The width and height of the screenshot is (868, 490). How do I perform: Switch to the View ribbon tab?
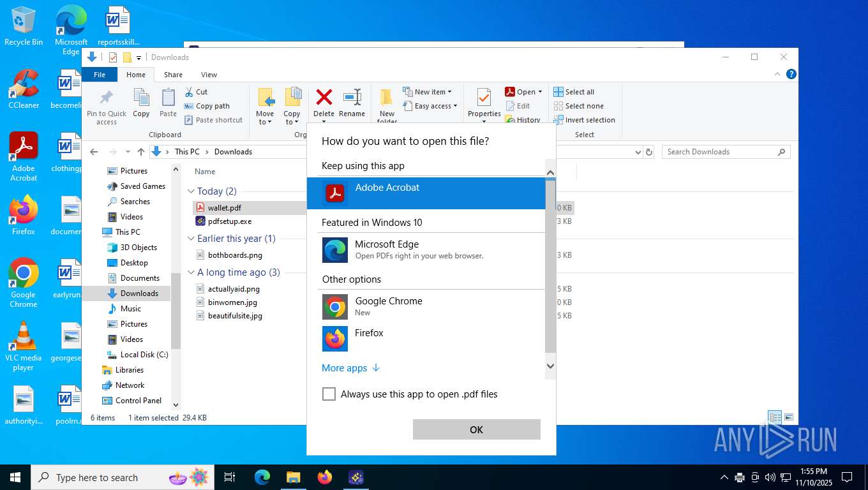(209, 75)
